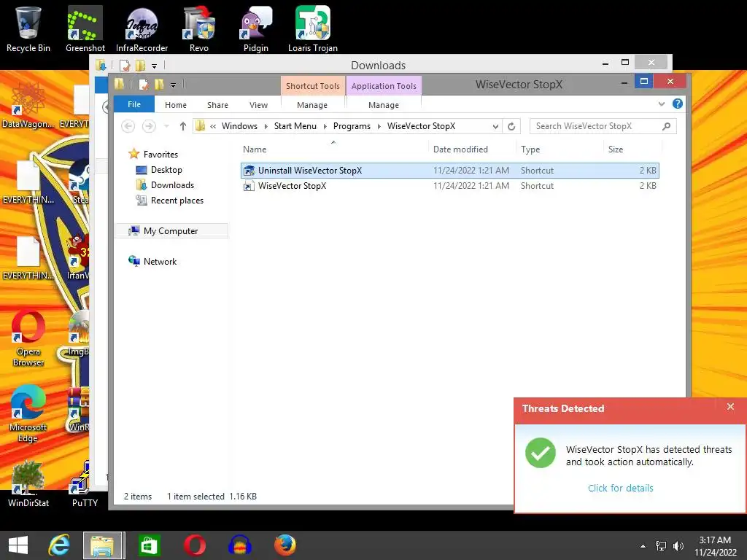
Task: Expand the ribbon chevron
Action: (661, 104)
